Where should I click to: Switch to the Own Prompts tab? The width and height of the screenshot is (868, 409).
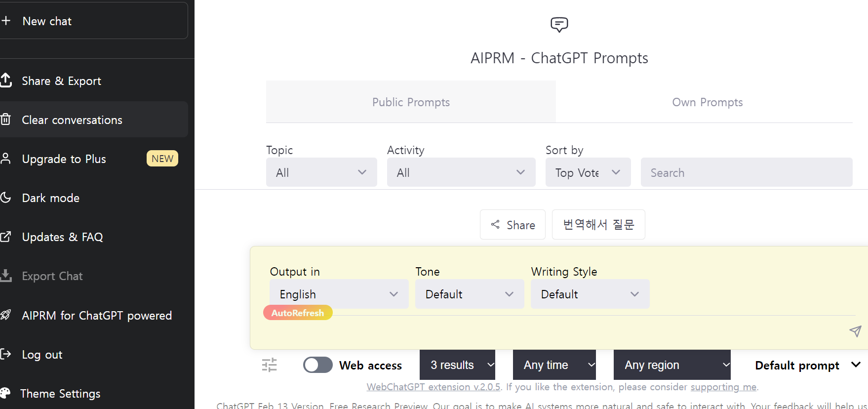(x=707, y=102)
